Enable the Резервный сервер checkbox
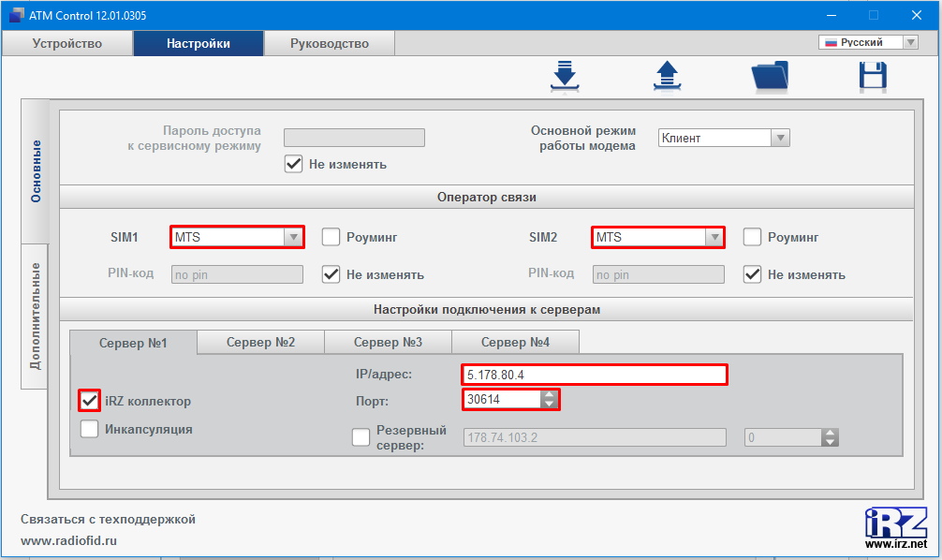Viewport: 942px width, 560px height. click(x=361, y=436)
